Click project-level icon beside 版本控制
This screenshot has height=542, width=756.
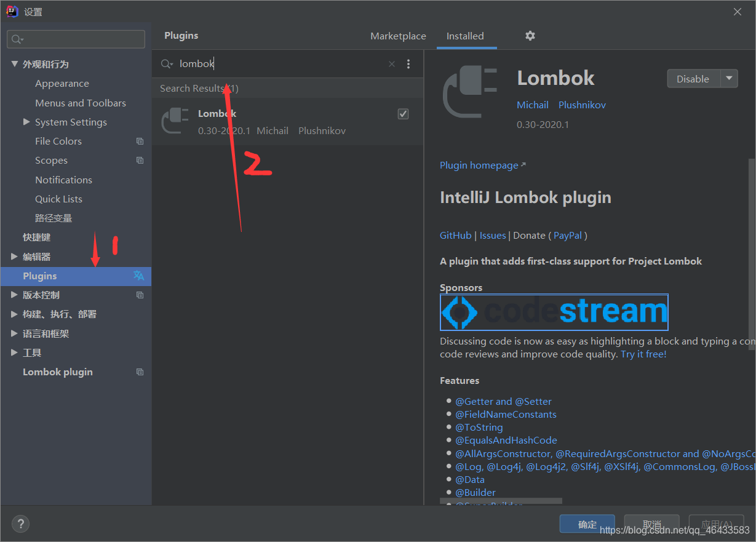pos(140,295)
